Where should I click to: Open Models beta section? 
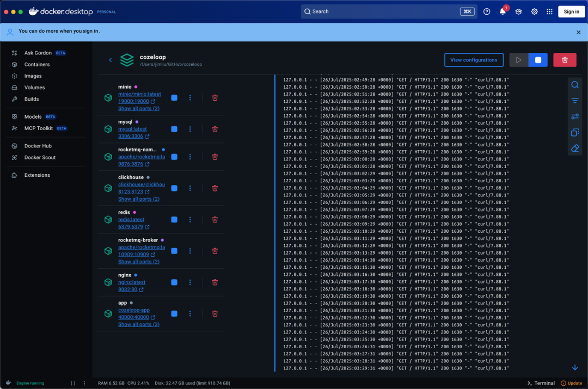coord(33,117)
